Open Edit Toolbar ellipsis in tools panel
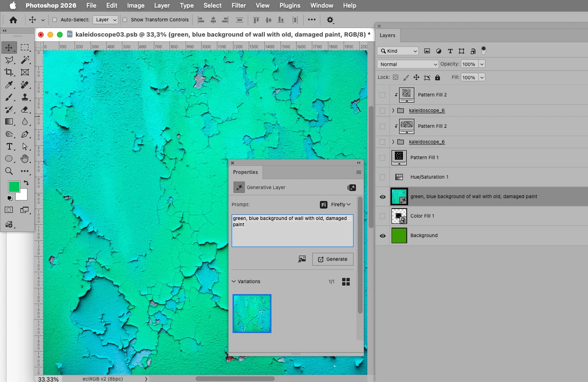588x382 pixels. 25,171
